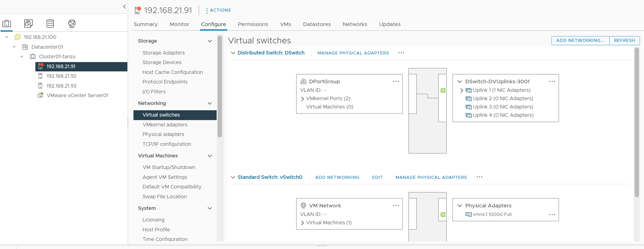Click ADD NETWORKING... button at top right
Screen dimensions: 644x249
pyautogui.click(x=580, y=40)
